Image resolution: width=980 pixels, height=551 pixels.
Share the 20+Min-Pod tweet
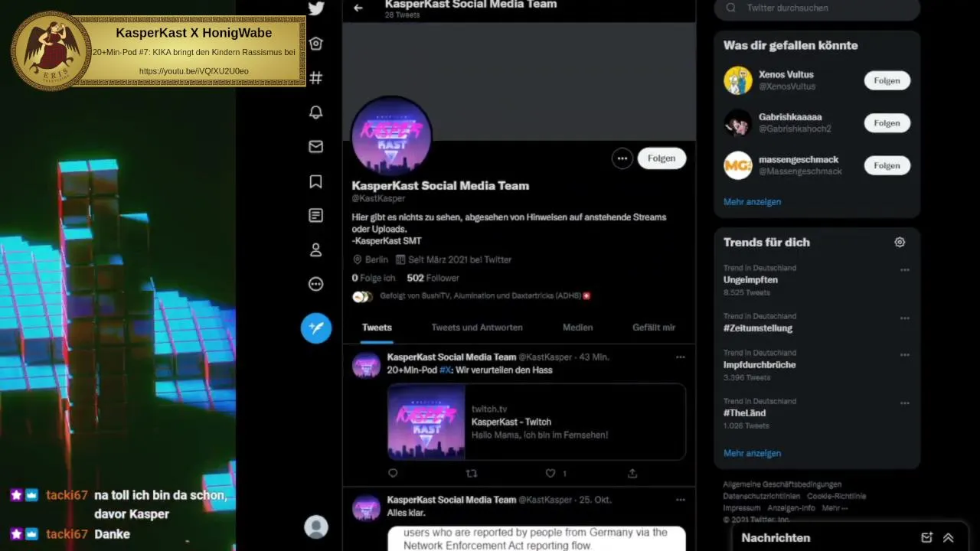632,473
